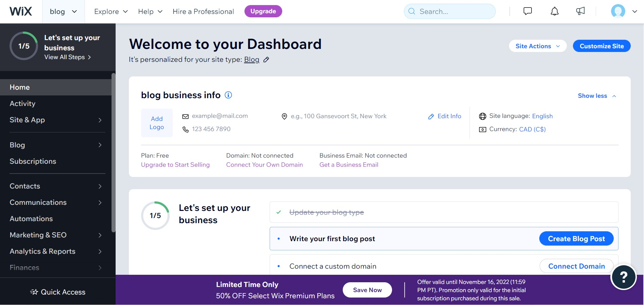Go to Home in the sidebar
644x305 pixels.
[56, 87]
